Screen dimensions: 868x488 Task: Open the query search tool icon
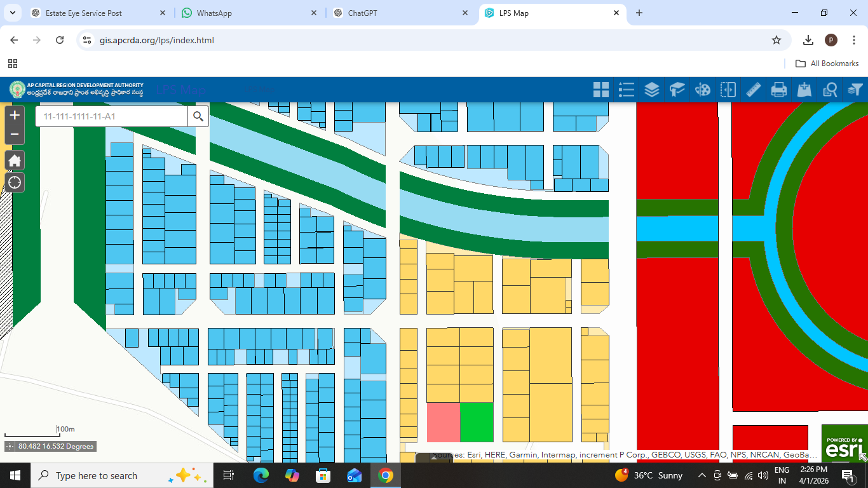830,90
